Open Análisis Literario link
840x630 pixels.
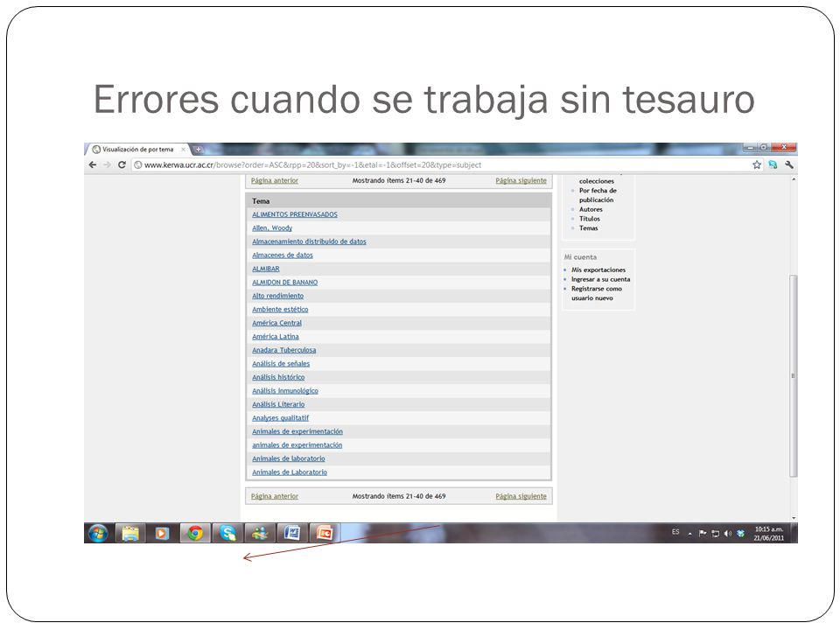point(278,404)
